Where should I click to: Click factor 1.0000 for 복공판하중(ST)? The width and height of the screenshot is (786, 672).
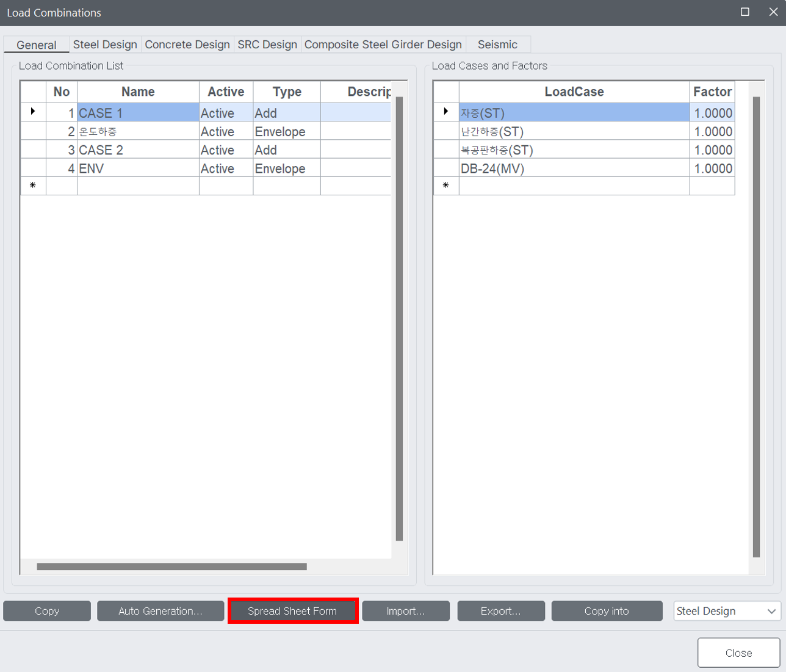(x=712, y=150)
